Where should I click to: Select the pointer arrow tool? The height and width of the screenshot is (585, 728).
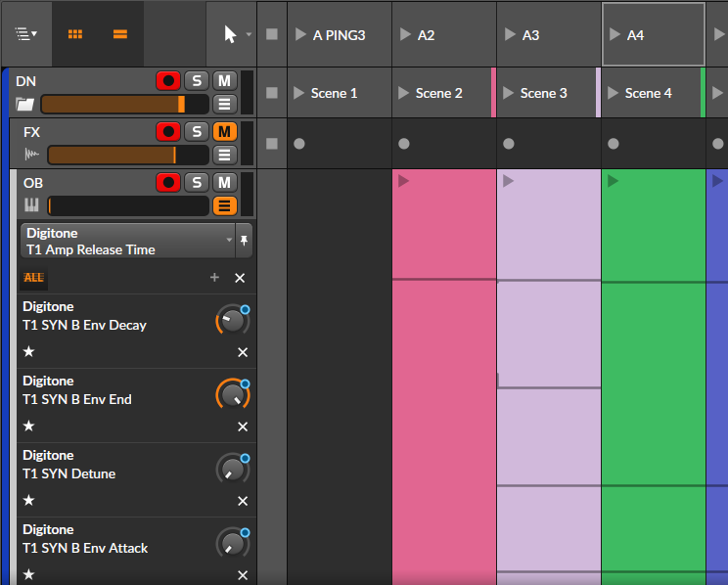pyautogui.click(x=230, y=34)
